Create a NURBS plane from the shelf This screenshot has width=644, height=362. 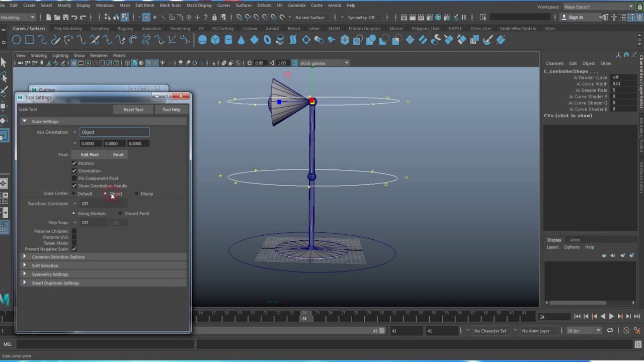coord(254,40)
